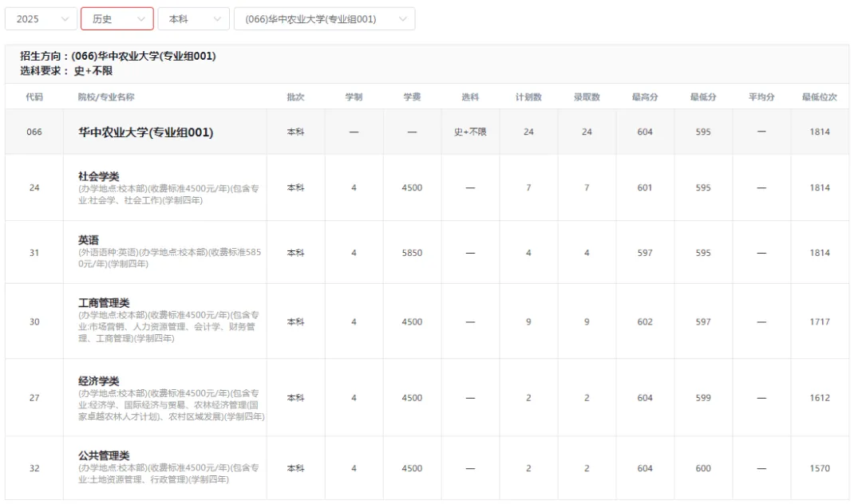This screenshot has height=504, width=862.
Task: Click the 学制 column header
Action: 354,96
